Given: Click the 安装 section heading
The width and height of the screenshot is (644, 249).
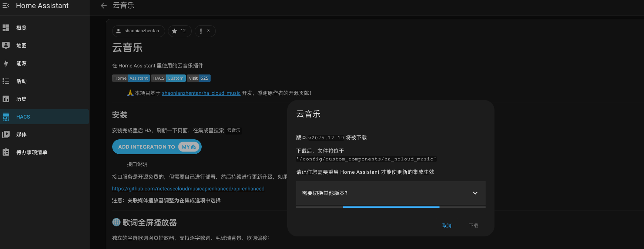Looking at the screenshot, I should (120, 115).
